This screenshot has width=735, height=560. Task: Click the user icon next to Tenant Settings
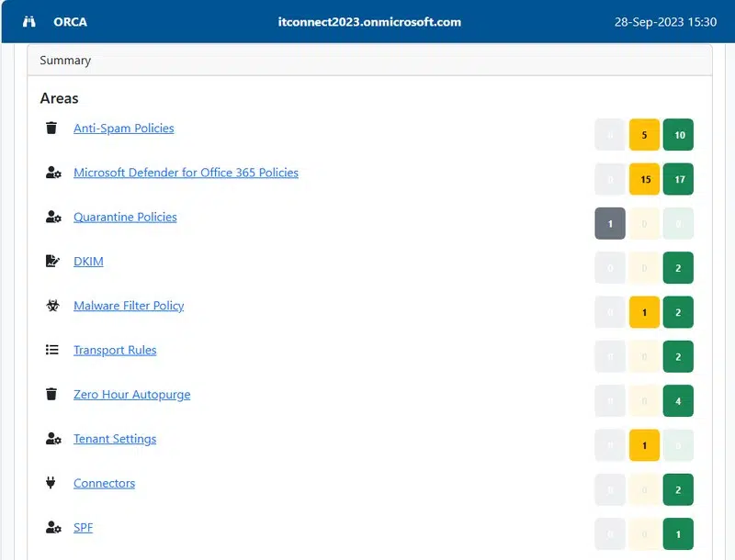51,439
